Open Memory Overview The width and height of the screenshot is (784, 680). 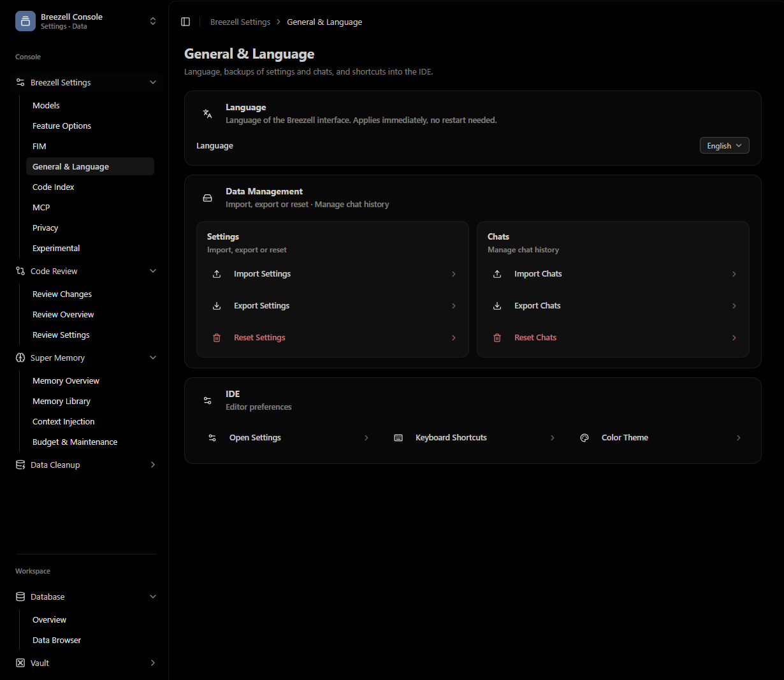pyautogui.click(x=90, y=380)
